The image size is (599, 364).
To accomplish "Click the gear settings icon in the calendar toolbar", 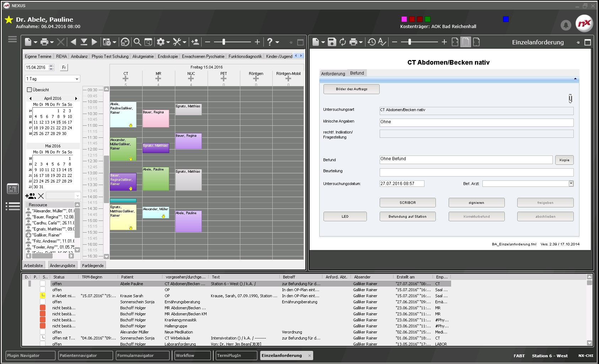I will tap(161, 42).
